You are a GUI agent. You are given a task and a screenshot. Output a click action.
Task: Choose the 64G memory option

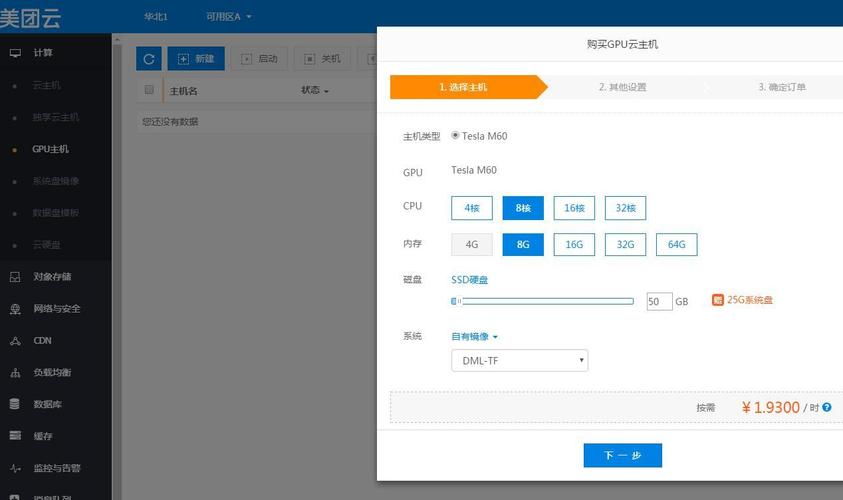click(x=676, y=245)
